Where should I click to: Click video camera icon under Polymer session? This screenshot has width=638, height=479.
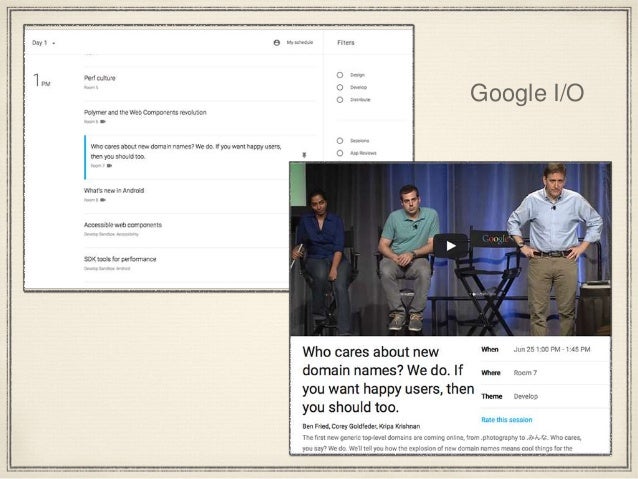(x=103, y=122)
